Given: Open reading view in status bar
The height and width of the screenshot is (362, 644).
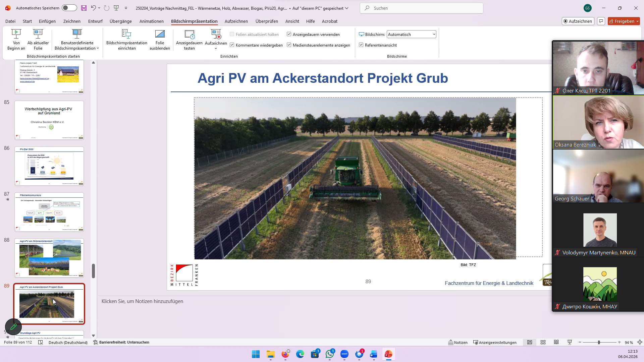Looking at the screenshot, I should point(556,342).
